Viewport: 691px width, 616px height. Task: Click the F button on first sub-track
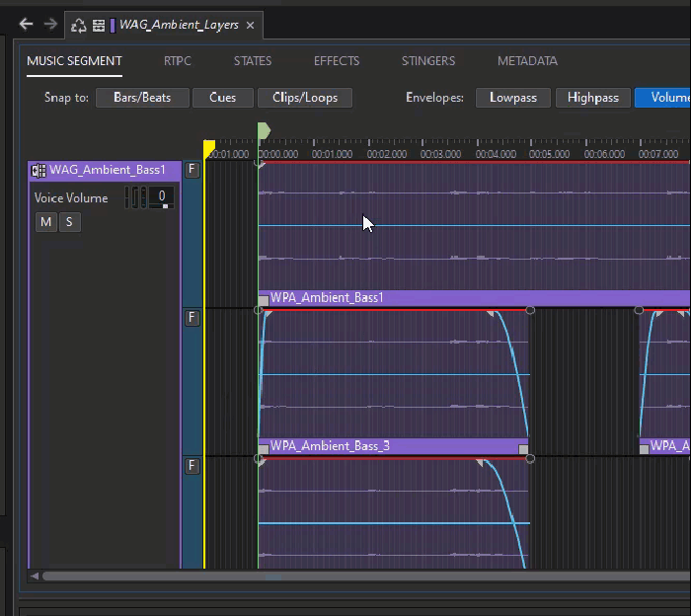[x=192, y=170]
